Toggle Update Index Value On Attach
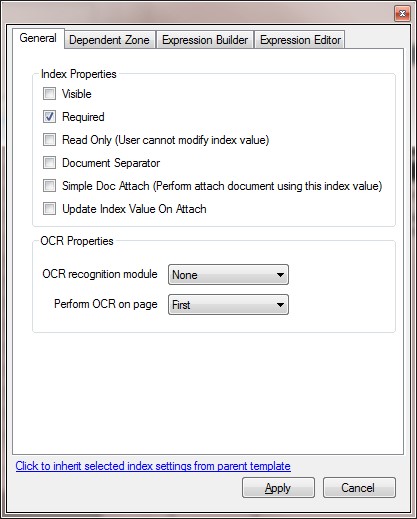Screen dimensions: 417x519 pyautogui.click(x=49, y=209)
